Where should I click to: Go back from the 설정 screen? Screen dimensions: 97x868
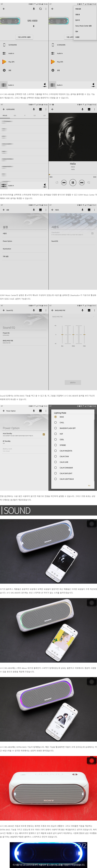[4, 210]
